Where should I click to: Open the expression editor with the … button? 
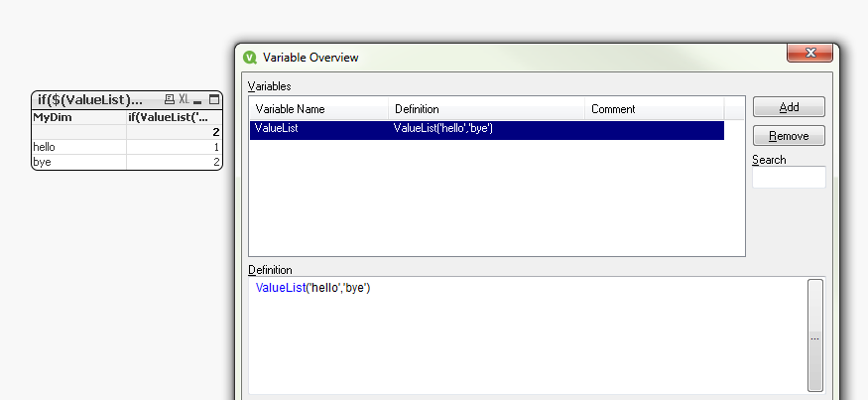coord(814,338)
